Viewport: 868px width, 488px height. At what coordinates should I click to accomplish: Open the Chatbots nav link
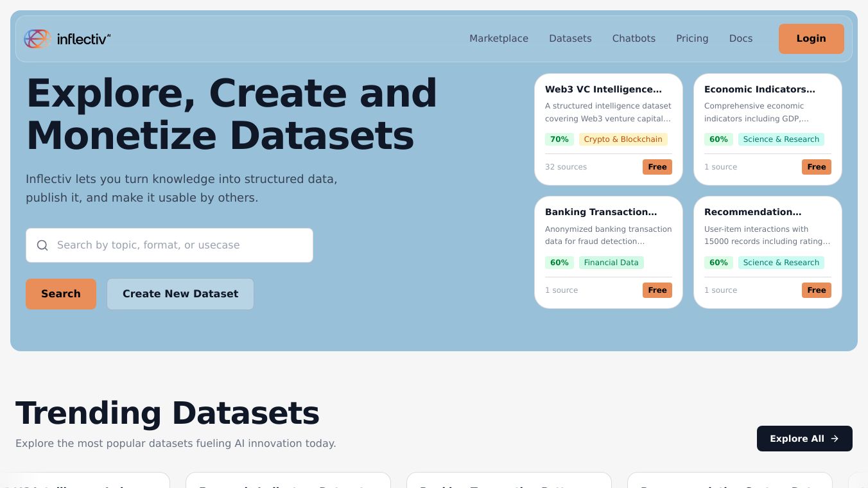[x=634, y=39]
